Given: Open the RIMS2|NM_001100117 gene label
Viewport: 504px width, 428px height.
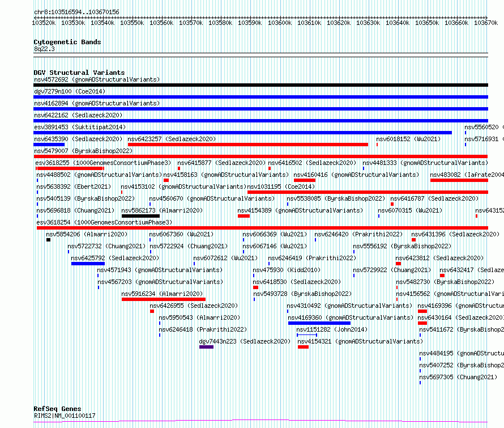Looking at the screenshot, I should tap(65, 416).
